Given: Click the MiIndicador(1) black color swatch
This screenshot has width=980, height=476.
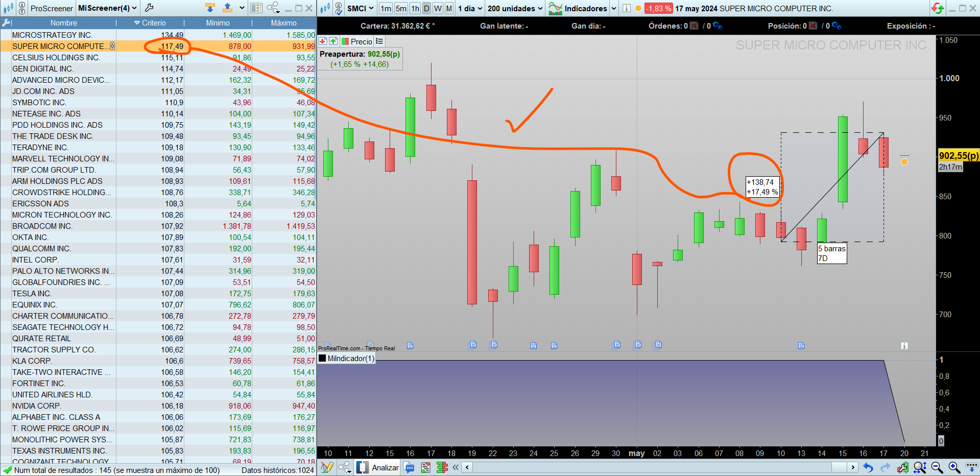Looking at the screenshot, I should pos(322,359).
